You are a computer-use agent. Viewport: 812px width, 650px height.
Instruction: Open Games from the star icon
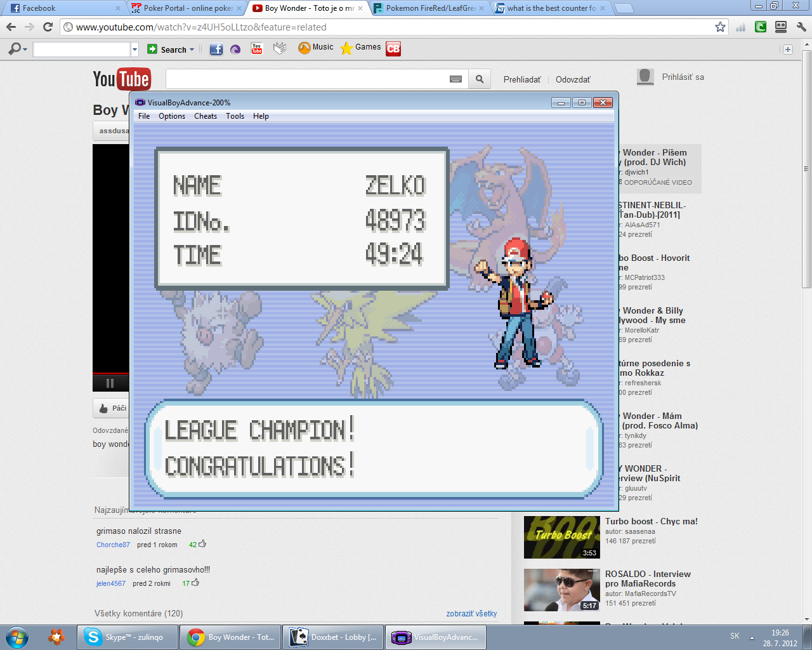[361, 48]
